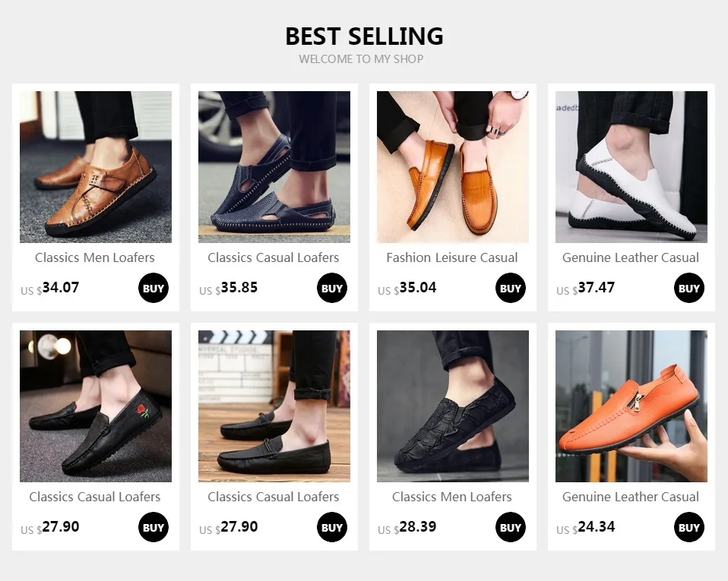Open the black loafers on wooden floor image
Image resolution: width=728 pixels, height=581 pixels.
274,406
